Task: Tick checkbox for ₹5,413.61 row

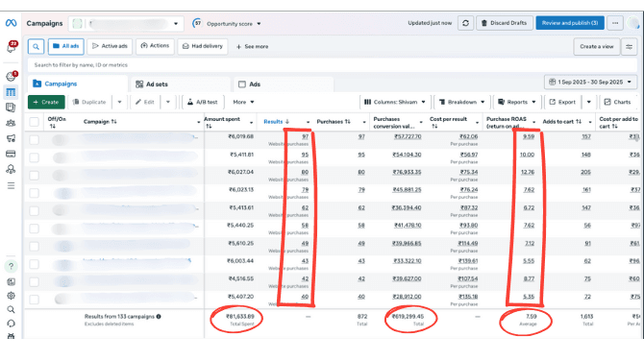Action: [x=34, y=211]
